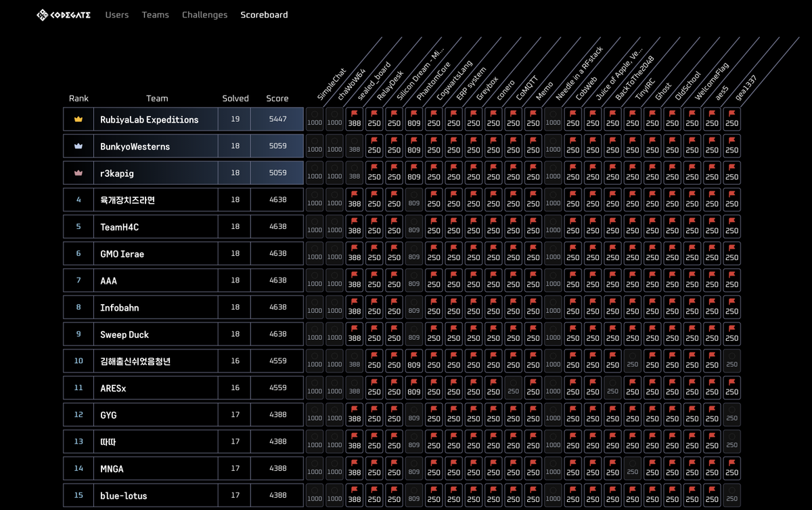812x510 pixels.
Task: Click ARESx's score 4559
Action: 277,387
